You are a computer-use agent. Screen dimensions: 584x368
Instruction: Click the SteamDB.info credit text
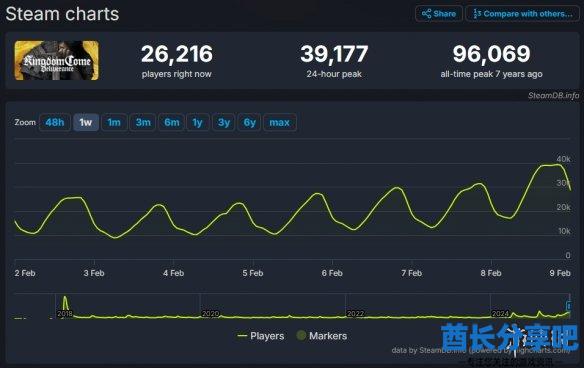point(553,96)
